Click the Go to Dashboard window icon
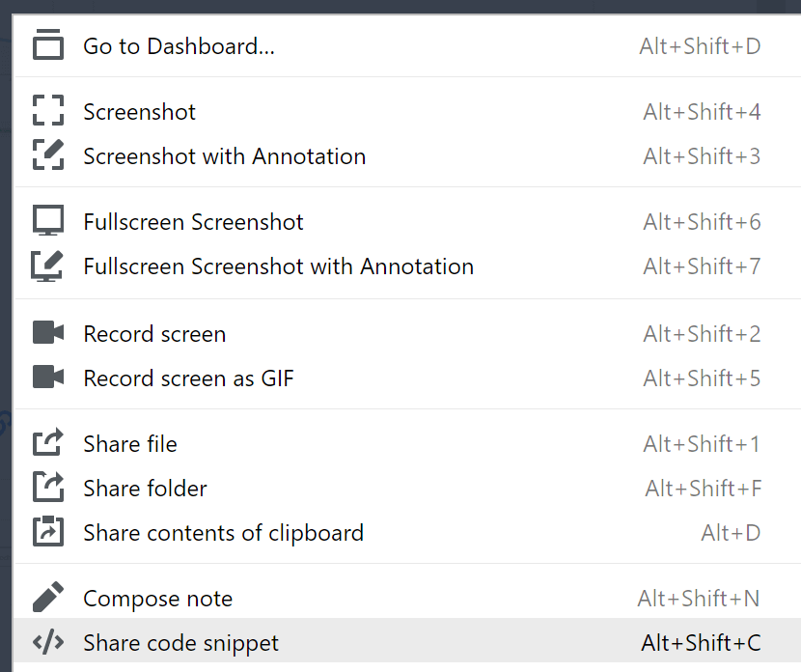 [x=48, y=45]
